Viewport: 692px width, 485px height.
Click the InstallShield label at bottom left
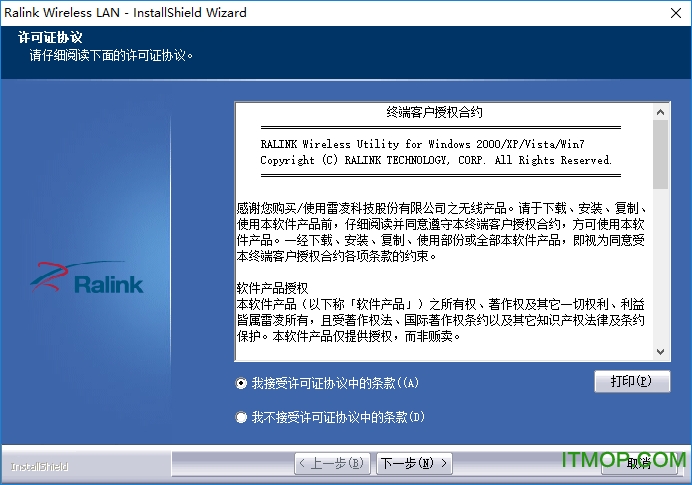click(39, 466)
